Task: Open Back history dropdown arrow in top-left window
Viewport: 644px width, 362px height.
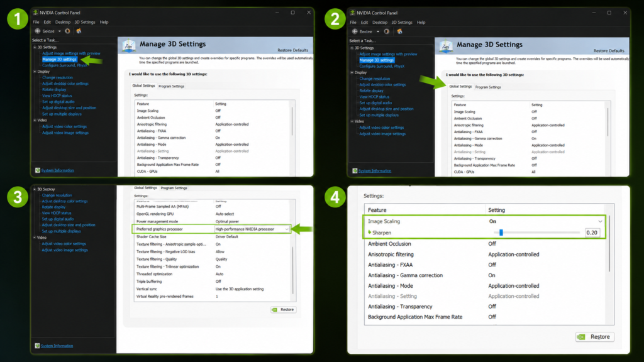Action: pos(60,31)
